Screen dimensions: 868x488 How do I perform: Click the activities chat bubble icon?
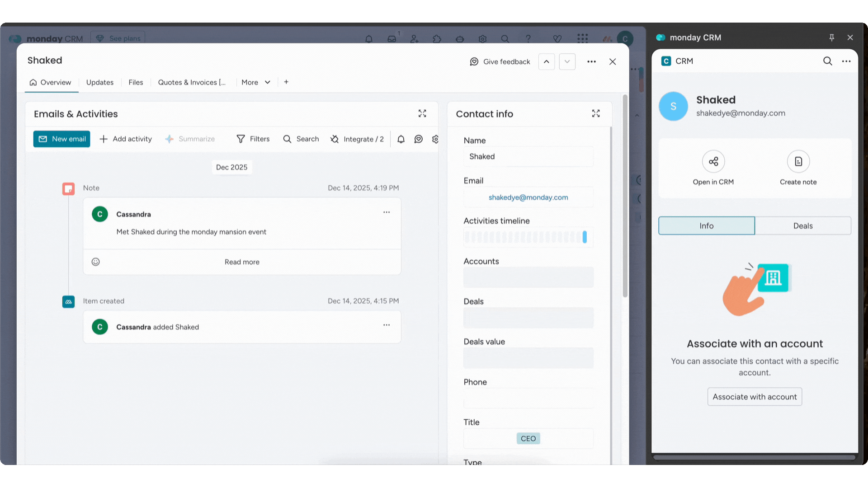click(x=419, y=139)
